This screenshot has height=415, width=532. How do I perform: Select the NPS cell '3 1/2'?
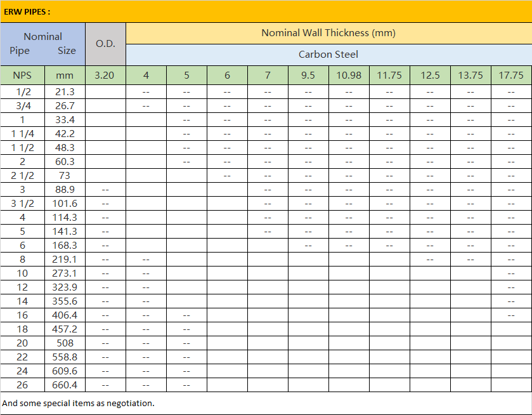pos(22,204)
